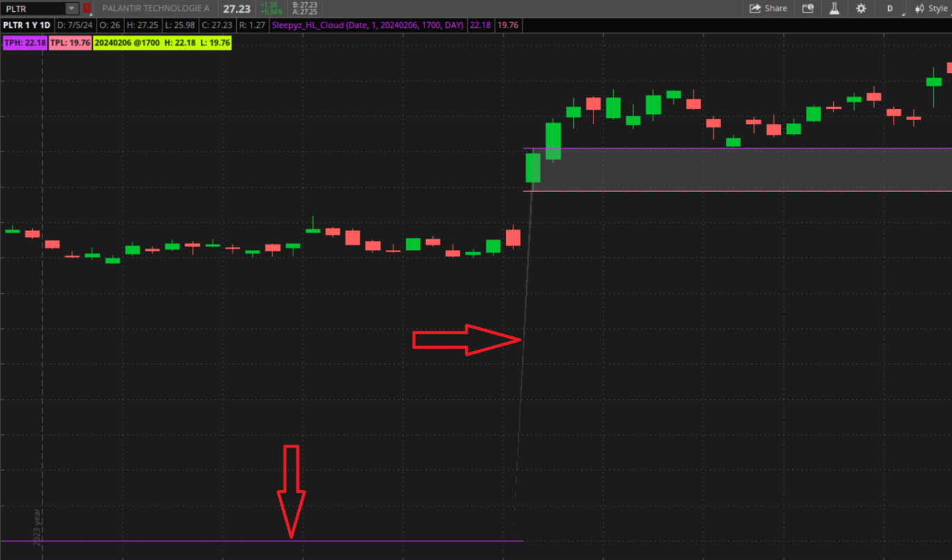Viewport: 952px width, 560px height.
Task: Open chart settings gear icon
Action: point(861,8)
